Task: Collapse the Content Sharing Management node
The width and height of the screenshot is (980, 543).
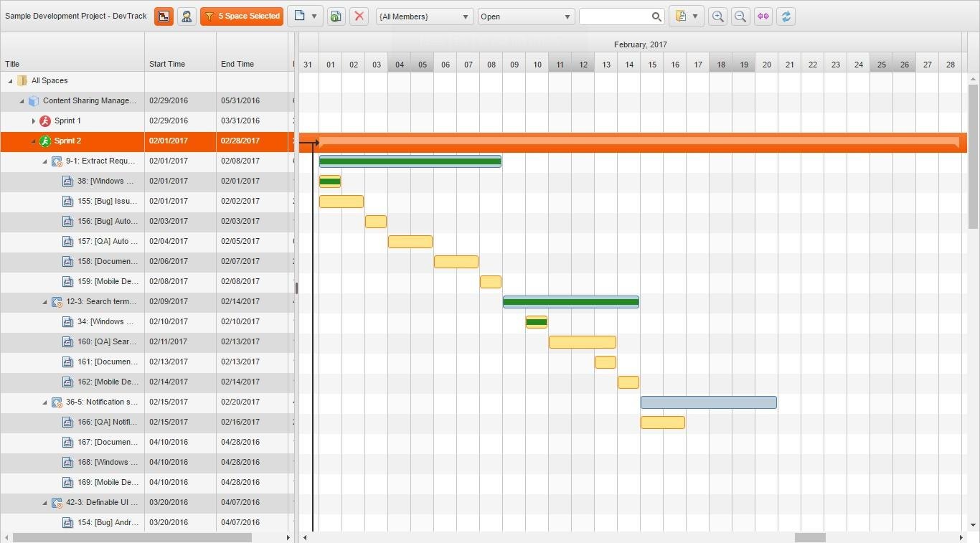Action: click(22, 101)
